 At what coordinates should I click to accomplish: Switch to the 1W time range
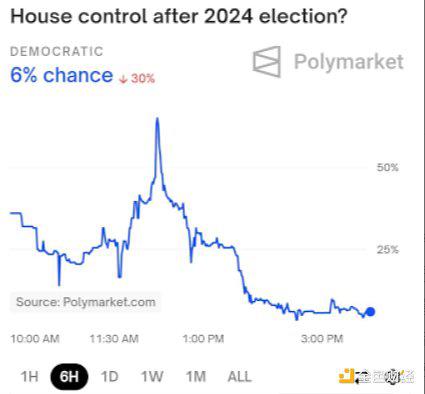click(x=152, y=377)
